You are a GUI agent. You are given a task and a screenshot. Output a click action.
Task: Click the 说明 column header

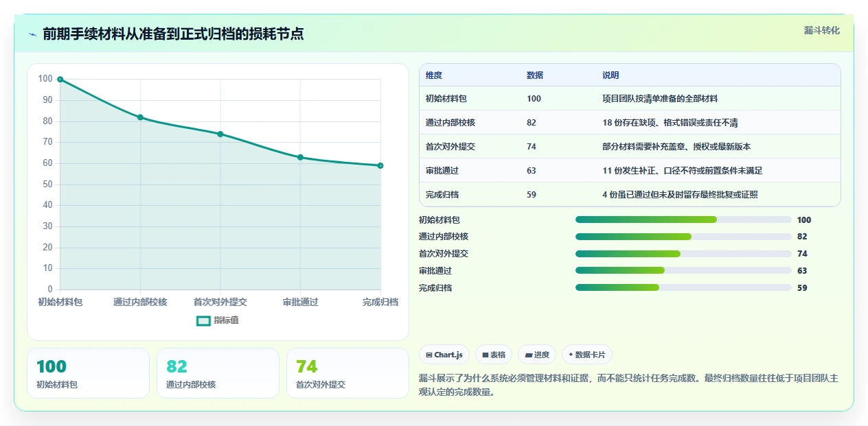point(610,75)
